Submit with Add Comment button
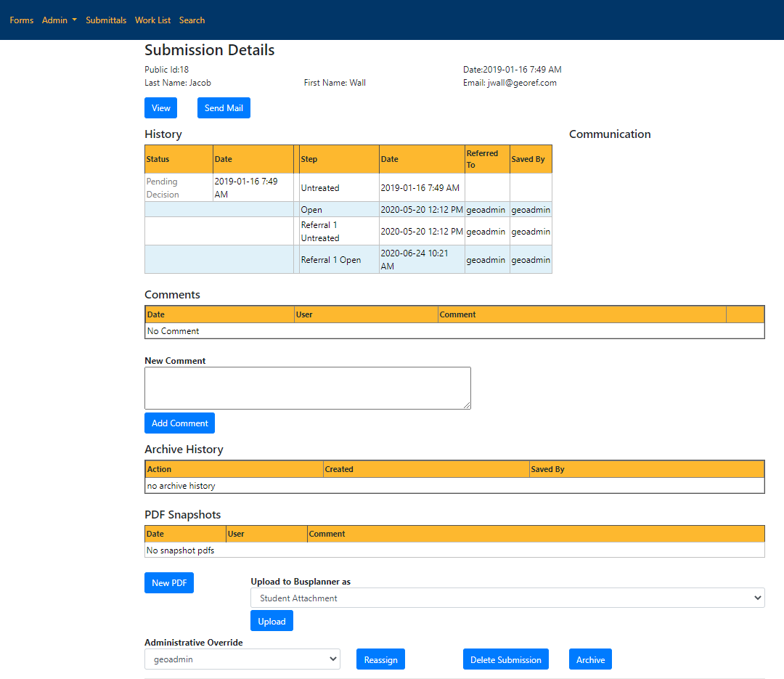This screenshot has height=679, width=784. (x=179, y=423)
